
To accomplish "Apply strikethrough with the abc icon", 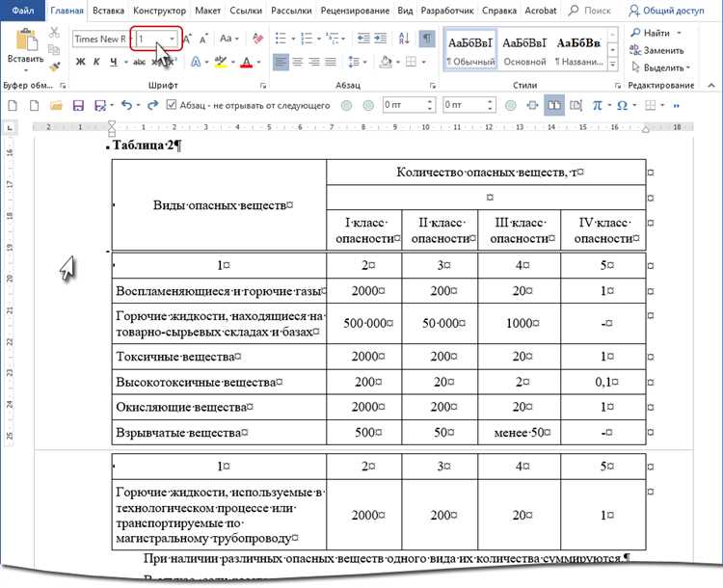I will (x=139, y=62).
